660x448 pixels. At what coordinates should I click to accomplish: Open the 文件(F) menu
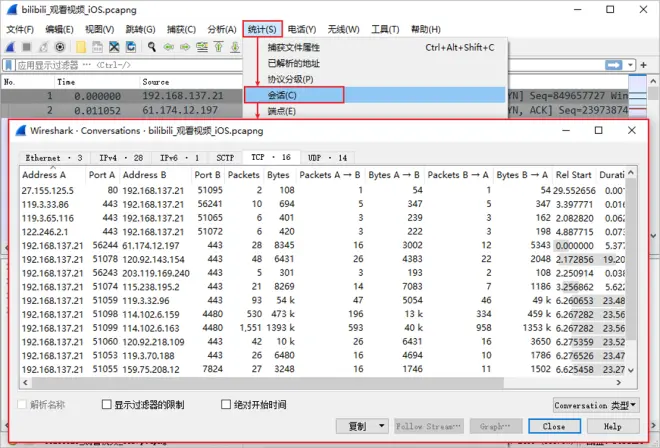pyautogui.click(x=20, y=29)
